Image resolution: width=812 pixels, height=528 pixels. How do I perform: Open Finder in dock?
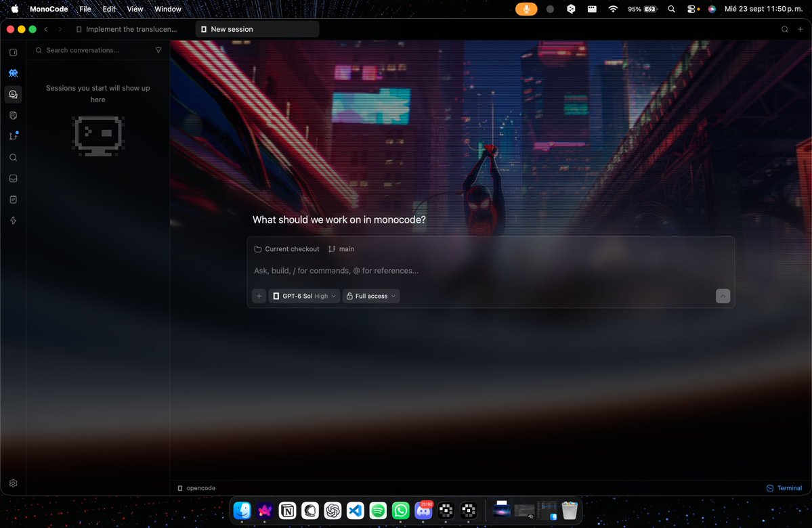click(x=242, y=510)
